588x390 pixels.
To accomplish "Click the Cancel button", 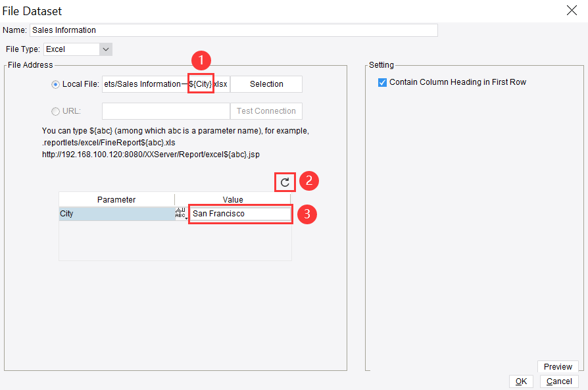I will coord(558,381).
